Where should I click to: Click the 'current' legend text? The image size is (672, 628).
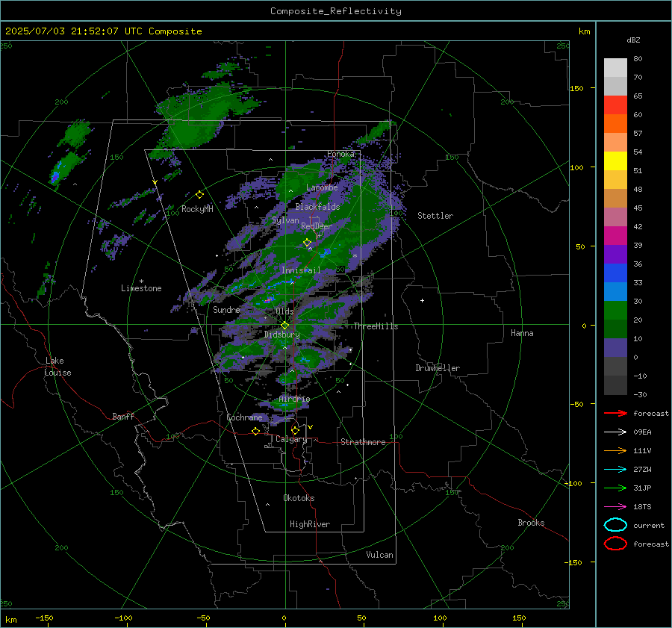click(649, 525)
